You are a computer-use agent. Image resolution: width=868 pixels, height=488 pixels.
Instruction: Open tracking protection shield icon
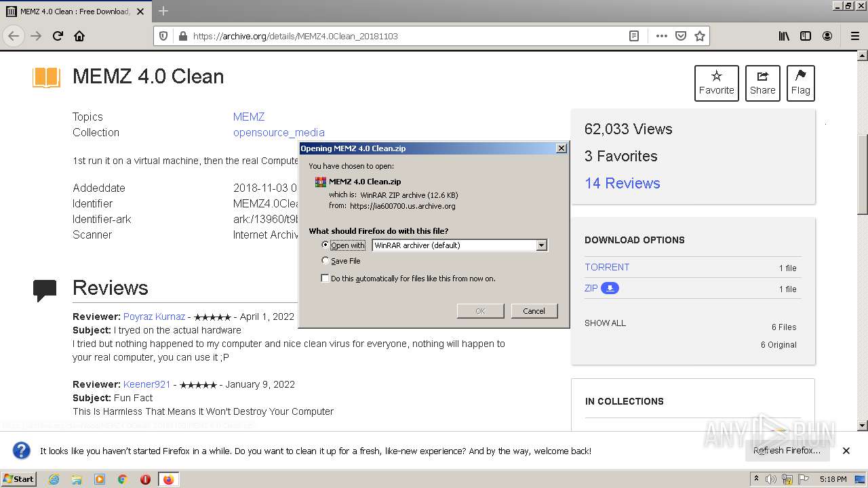tap(163, 36)
